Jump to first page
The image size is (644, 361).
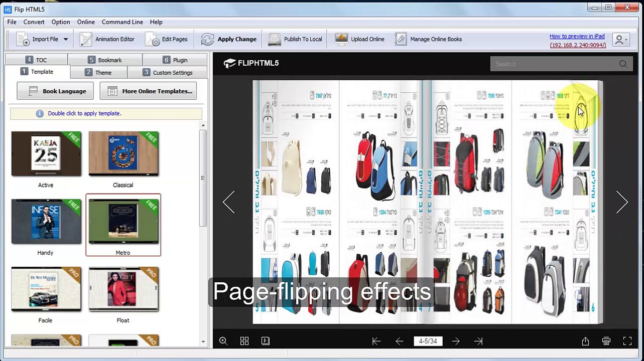(x=376, y=341)
